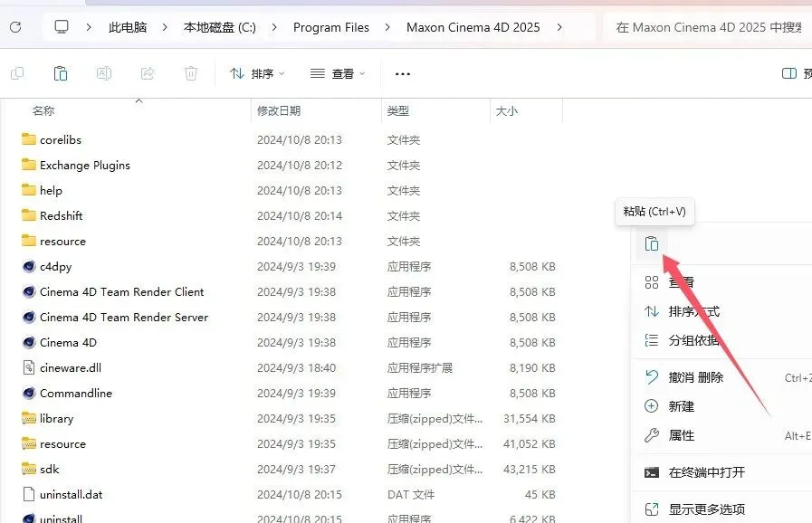Click 应用程序扩展 type of cineware.dll
Image resolution: width=812 pixels, height=523 pixels.
tap(420, 368)
